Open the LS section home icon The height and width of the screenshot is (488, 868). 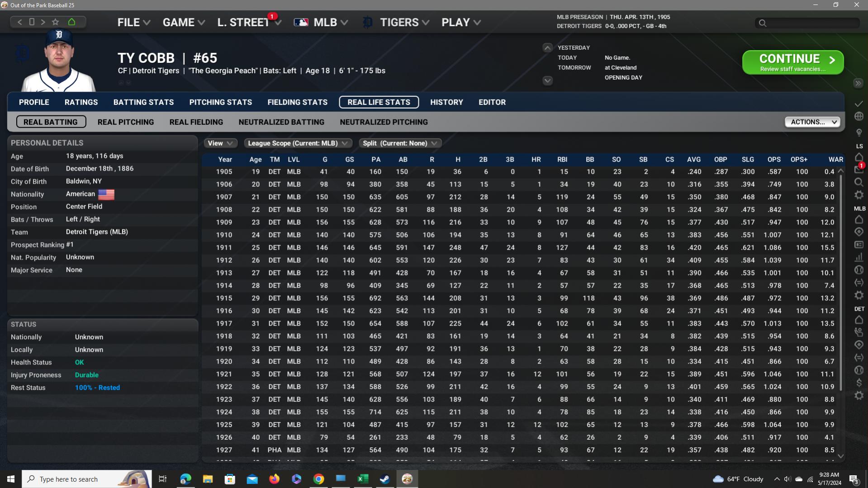click(x=859, y=157)
